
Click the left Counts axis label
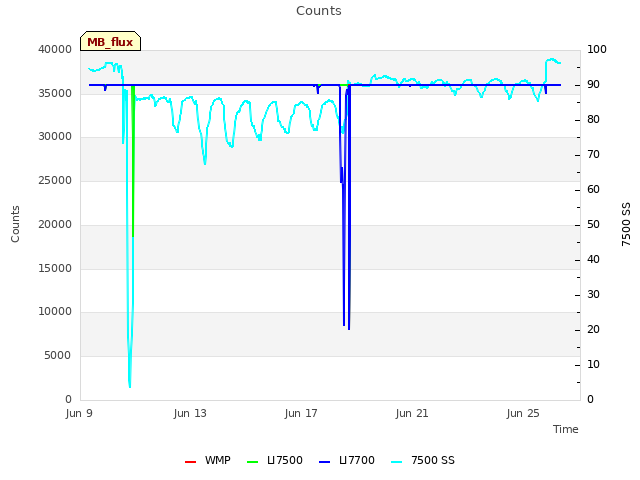[x=15, y=224]
